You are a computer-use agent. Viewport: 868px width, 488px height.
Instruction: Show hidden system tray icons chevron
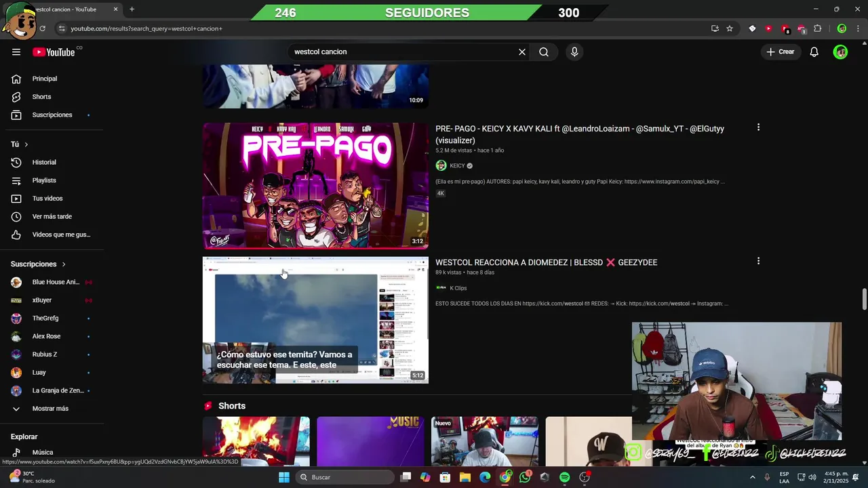click(x=752, y=477)
